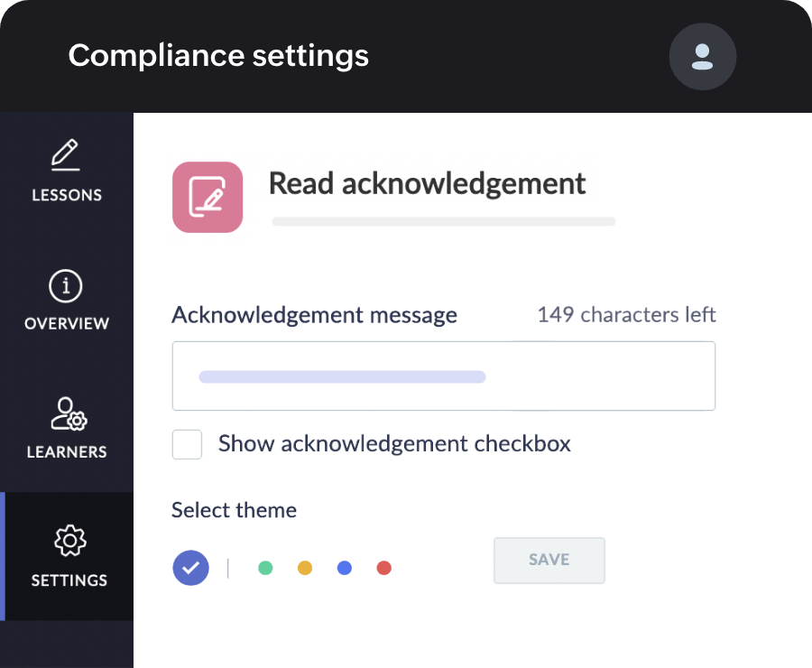Click the Lessons pencil icon
The width and height of the screenshot is (812, 668).
[x=66, y=155]
